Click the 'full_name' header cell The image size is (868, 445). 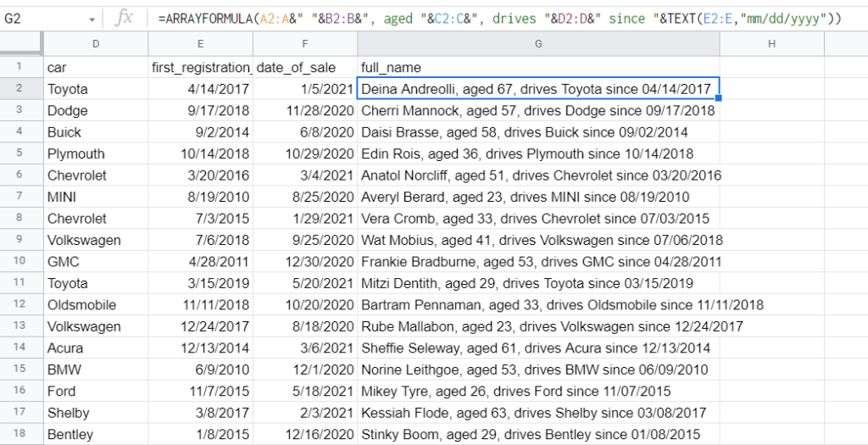[538, 67]
